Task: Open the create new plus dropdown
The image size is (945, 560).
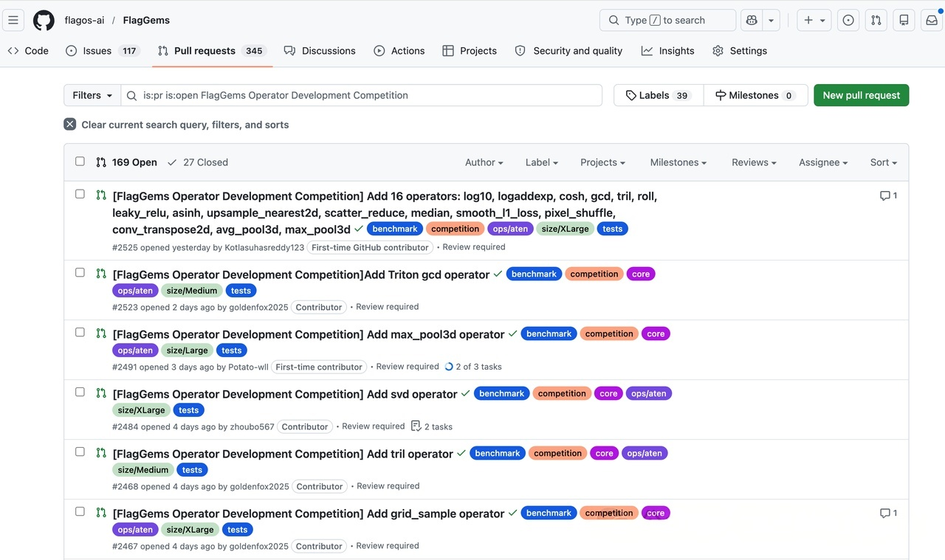Action: [814, 20]
